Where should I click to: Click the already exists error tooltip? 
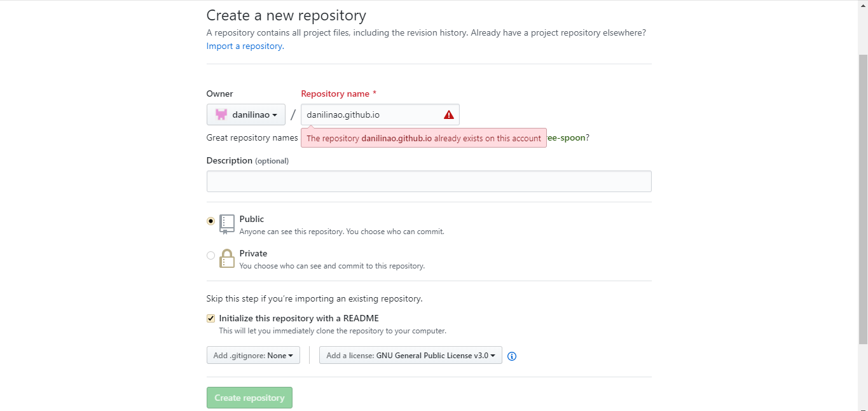424,138
